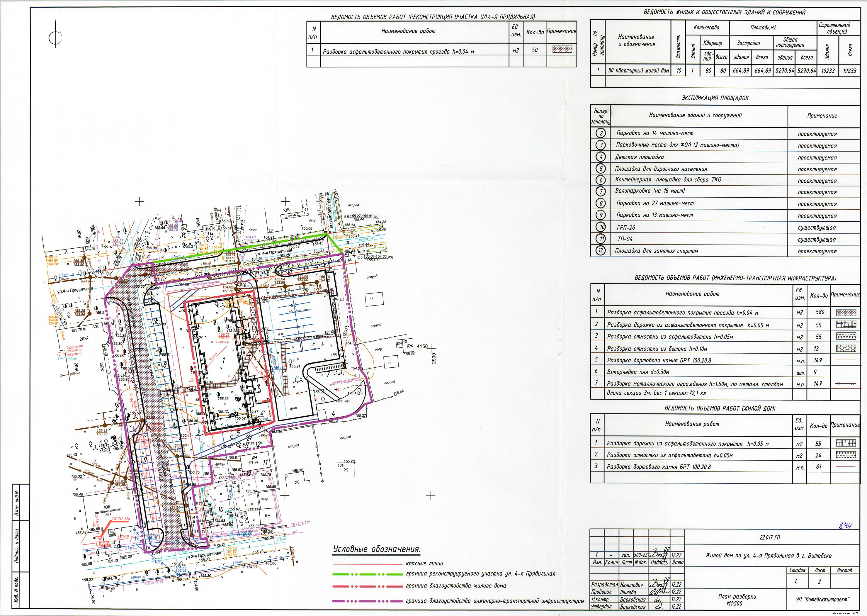Click the red line symbol beside quantity 149
This screenshot has width=867, height=616.
pos(846,360)
